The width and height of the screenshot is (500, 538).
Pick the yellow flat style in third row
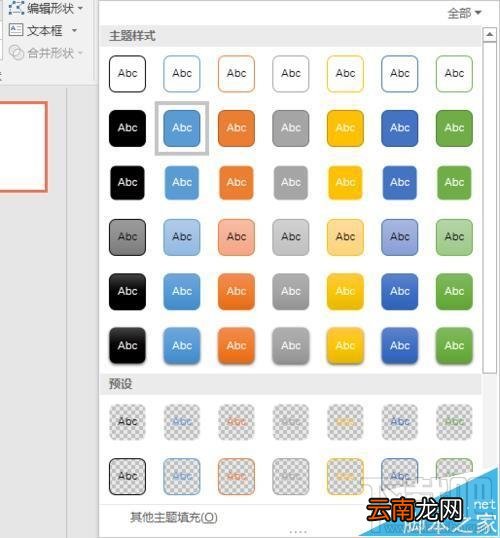(345, 183)
